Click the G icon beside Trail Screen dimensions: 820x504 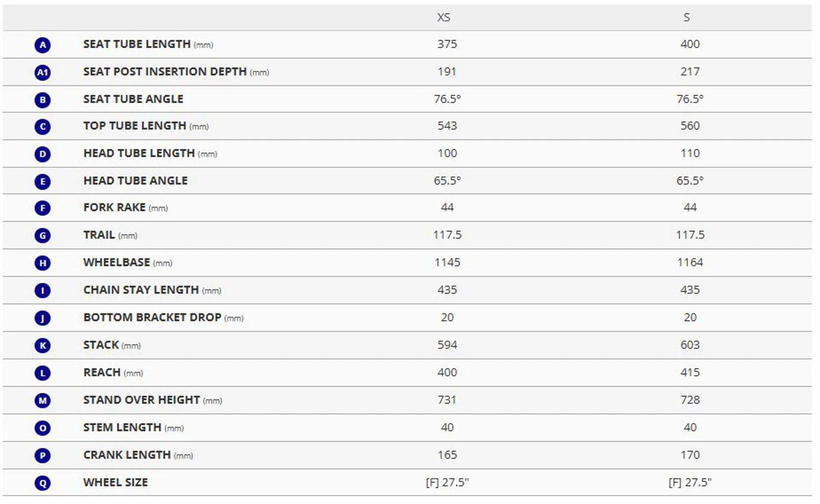tap(43, 235)
